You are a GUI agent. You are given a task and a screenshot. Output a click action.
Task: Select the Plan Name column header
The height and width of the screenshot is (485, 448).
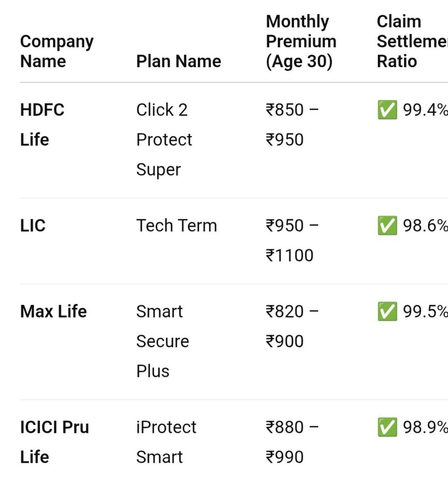click(179, 61)
